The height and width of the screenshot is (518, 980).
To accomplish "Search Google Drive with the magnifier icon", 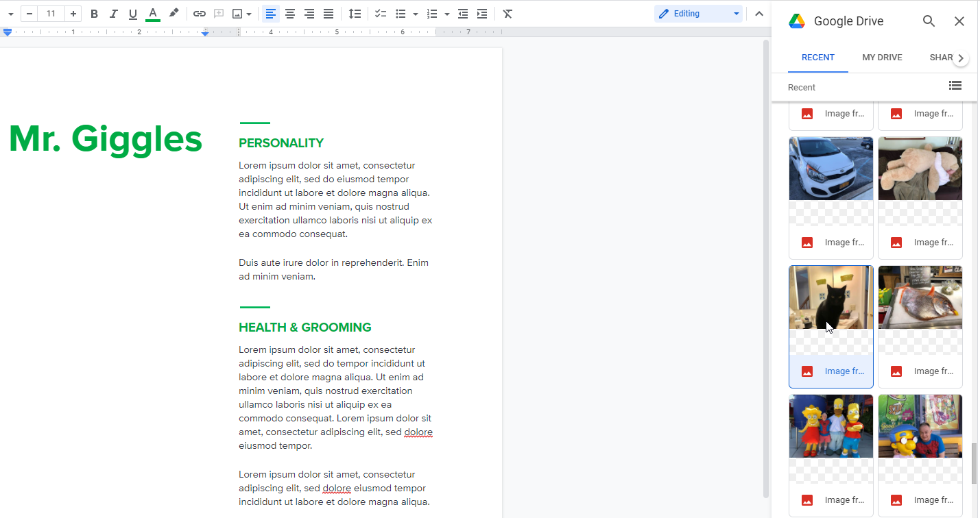I will 929,21.
